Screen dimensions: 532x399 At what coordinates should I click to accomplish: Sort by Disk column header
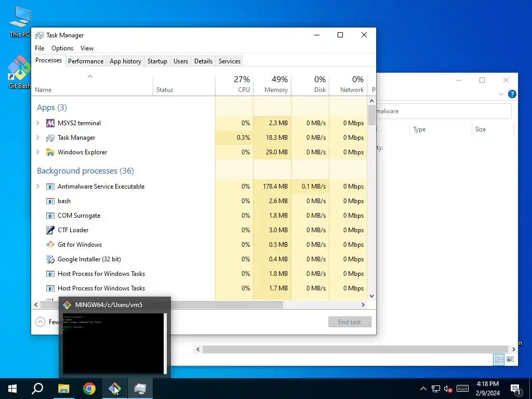pyautogui.click(x=310, y=85)
